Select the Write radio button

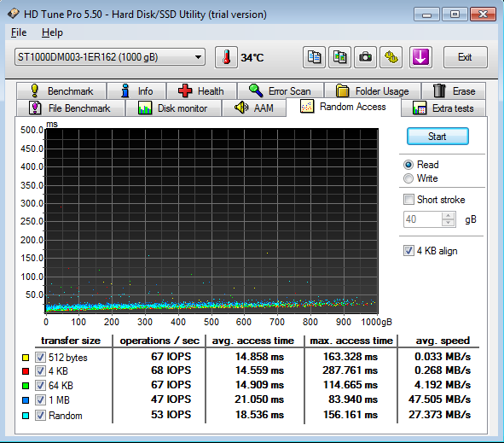[x=408, y=178]
